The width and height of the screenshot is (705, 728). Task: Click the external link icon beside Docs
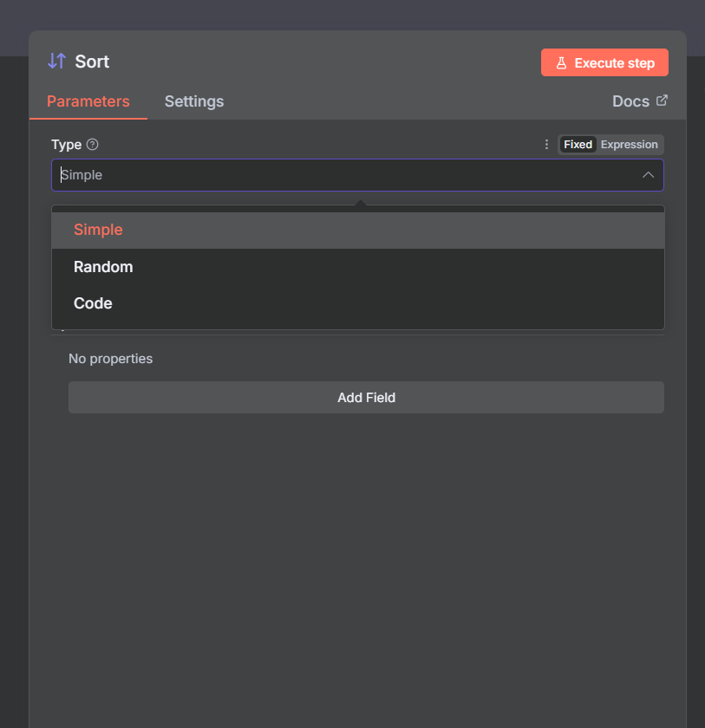pos(662,101)
